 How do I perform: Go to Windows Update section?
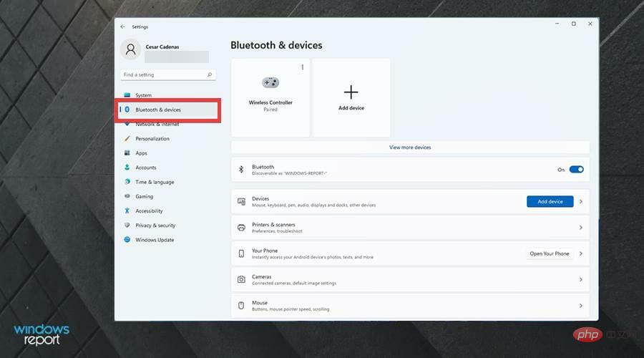click(x=155, y=240)
